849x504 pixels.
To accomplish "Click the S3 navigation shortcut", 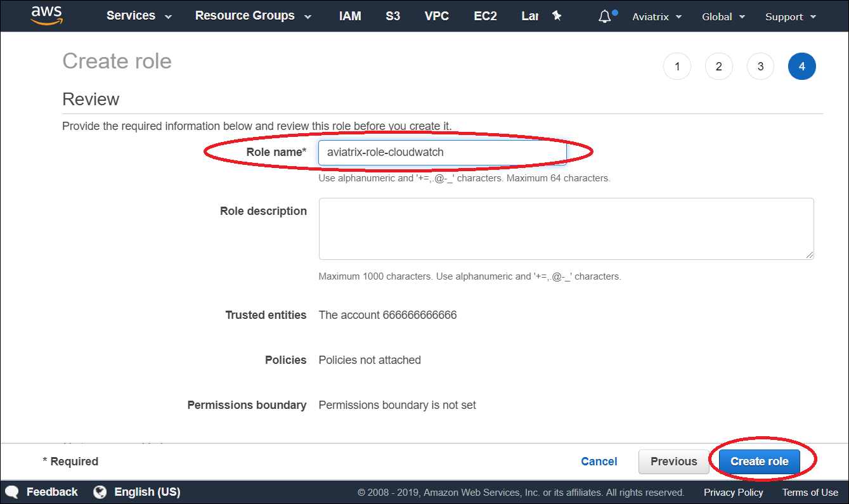I will coord(392,16).
